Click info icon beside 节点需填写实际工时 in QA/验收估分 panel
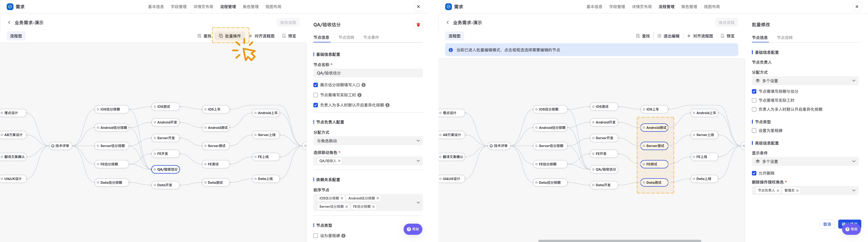Image resolution: width=868 pixels, height=242 pixels. pyautogui.click(x=360, y=95)
